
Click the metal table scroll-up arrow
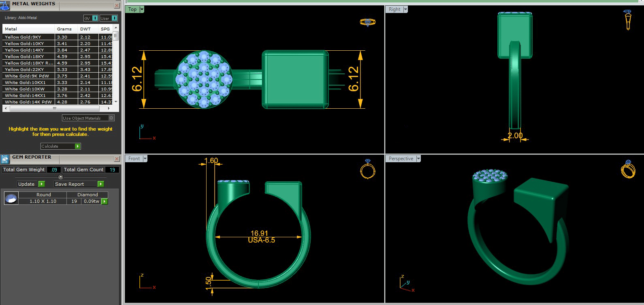click(116, 28)
